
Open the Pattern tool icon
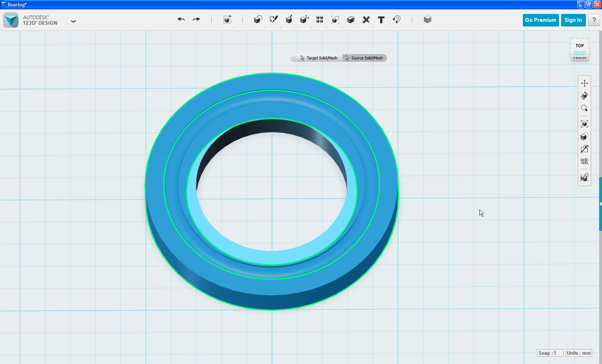pos(320,19)
